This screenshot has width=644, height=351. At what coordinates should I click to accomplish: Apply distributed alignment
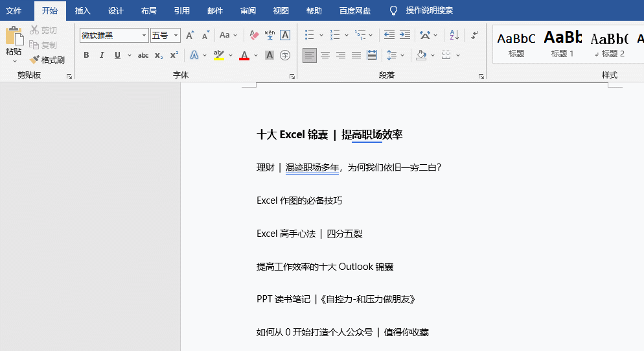click(x=372, y=55)
